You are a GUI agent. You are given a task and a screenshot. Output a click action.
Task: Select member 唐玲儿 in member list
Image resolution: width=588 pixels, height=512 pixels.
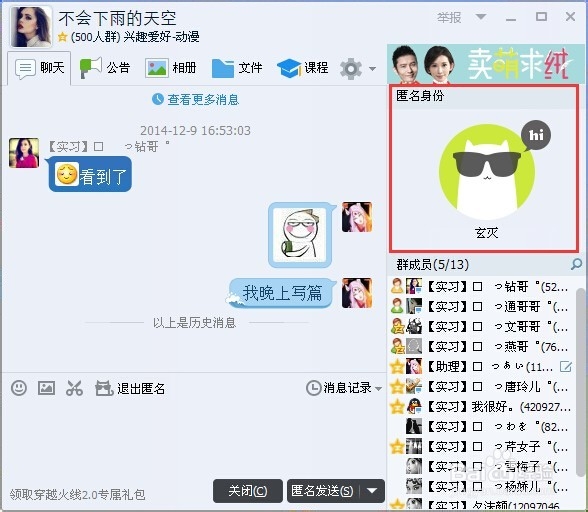[x=481, y=386]
